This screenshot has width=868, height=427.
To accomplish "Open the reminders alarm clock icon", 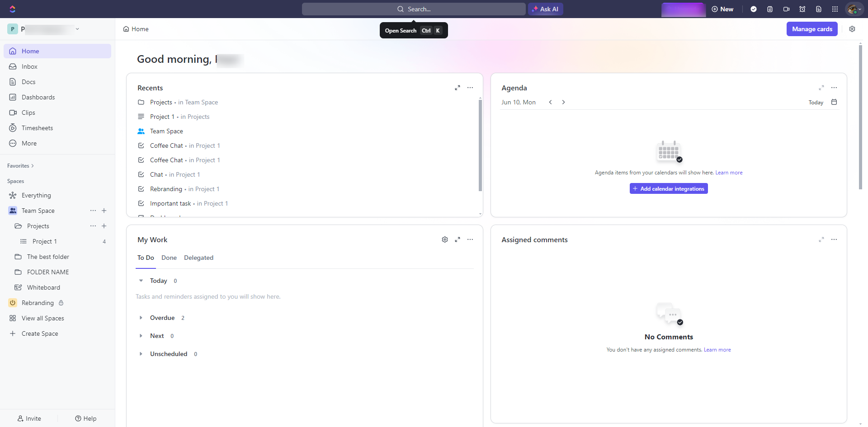I will coord(802,9).
